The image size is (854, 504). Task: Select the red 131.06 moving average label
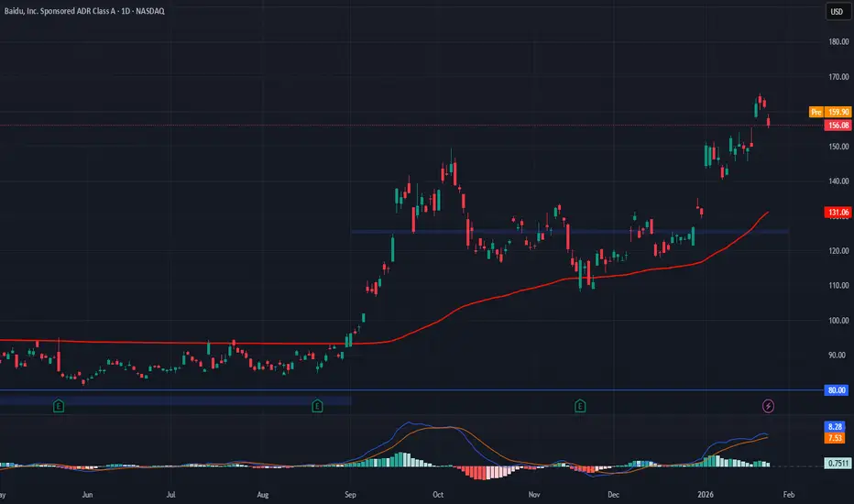pyautogui.click(x=838, y=213)
